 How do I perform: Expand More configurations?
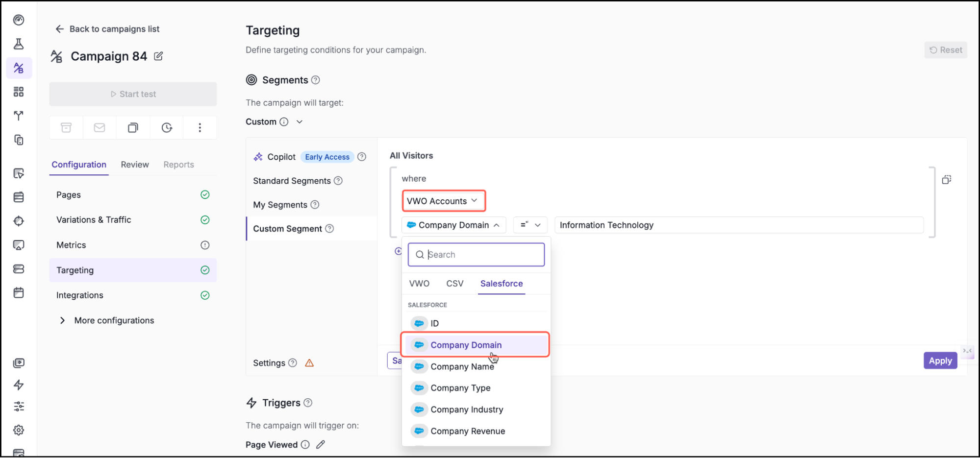114,320
